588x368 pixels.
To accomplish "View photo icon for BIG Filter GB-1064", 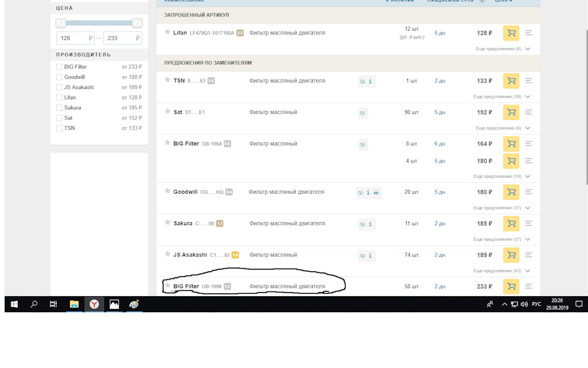I will (x=363, y=145).
